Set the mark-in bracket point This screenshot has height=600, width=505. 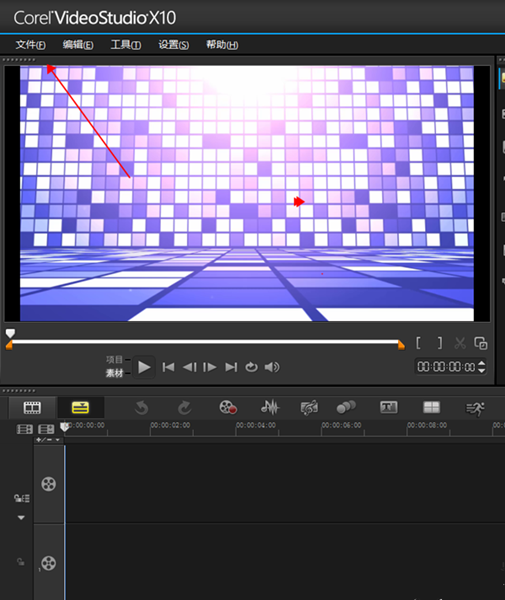(419, 343)
